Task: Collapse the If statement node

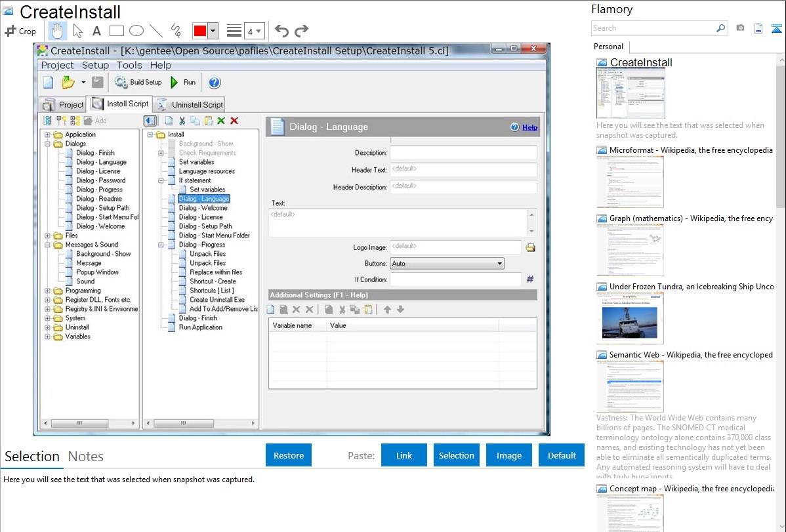Action: point(161,180)
